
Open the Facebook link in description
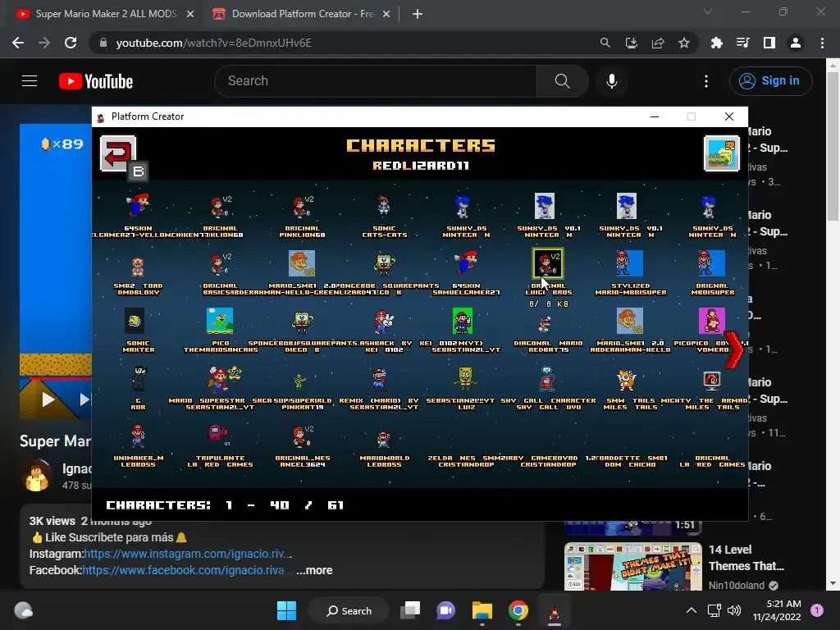(187, 571)
